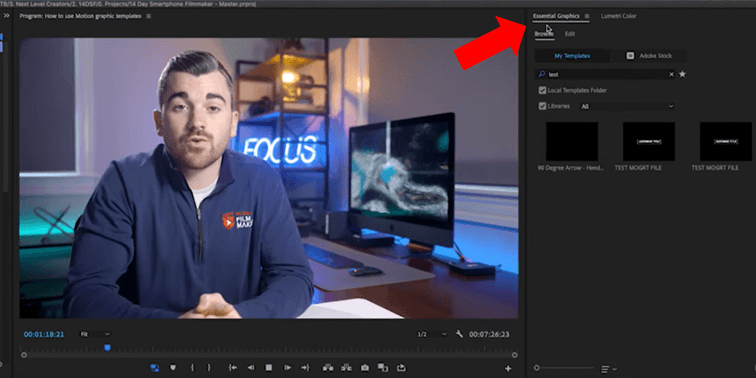The height and width of the screenshot is (378, 756).
Task: Select middle TEST MOGRT FILE thumbnail
Action: [x=649, y=141]
